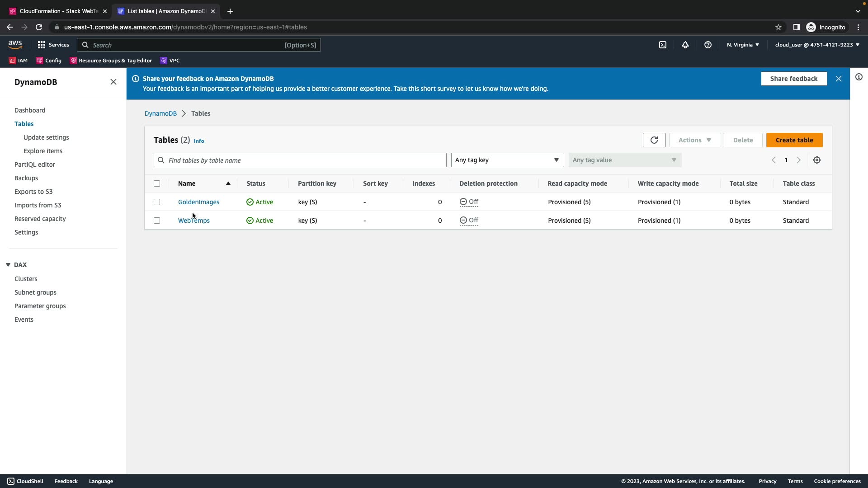Open CloudShell icon in top navigation

(x=662, y=45)
